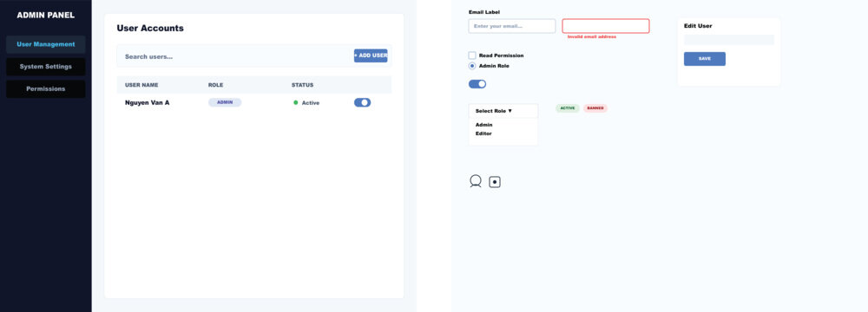Go to System Settings in sidebar
The width and height of the screenshot is (868, 312).
pyautogui.click(x=46, y=67)
